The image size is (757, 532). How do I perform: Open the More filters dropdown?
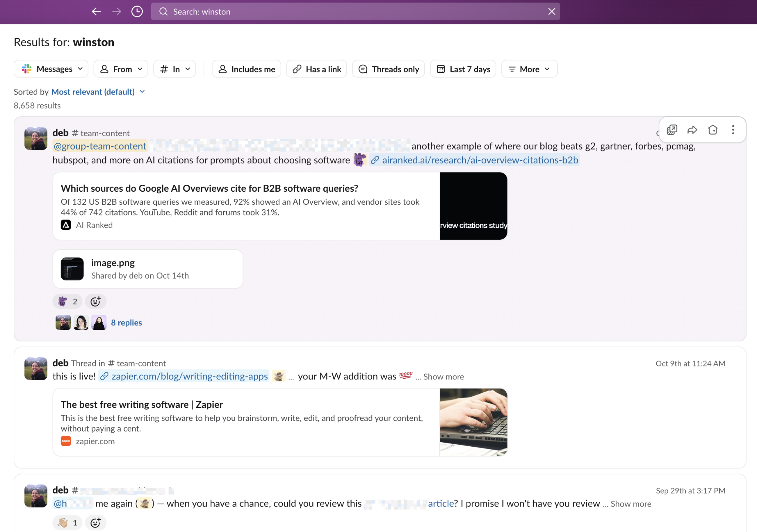click(x=529, y=69)
